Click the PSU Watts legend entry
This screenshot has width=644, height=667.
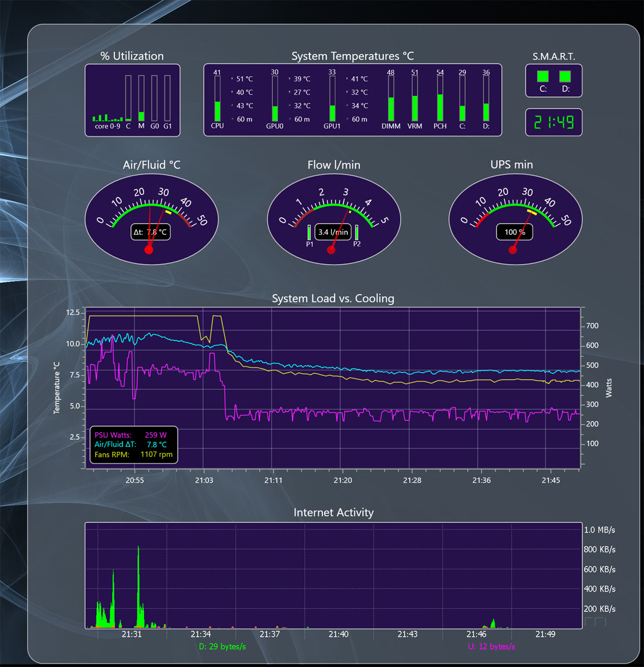coord(131,435)
